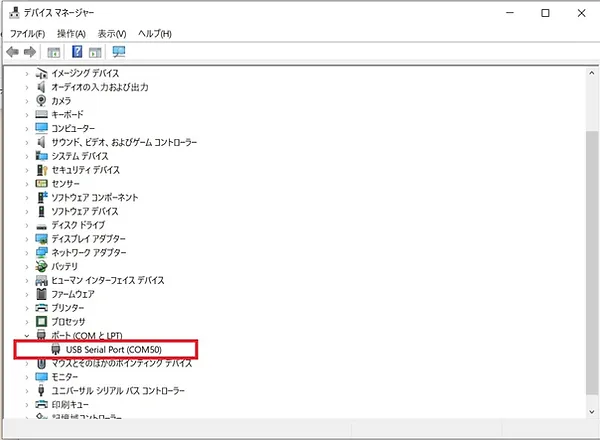Select the カメラ webcam icon
Image resolution: width=600 pixels, height=440 pixels.
point(41,101)
